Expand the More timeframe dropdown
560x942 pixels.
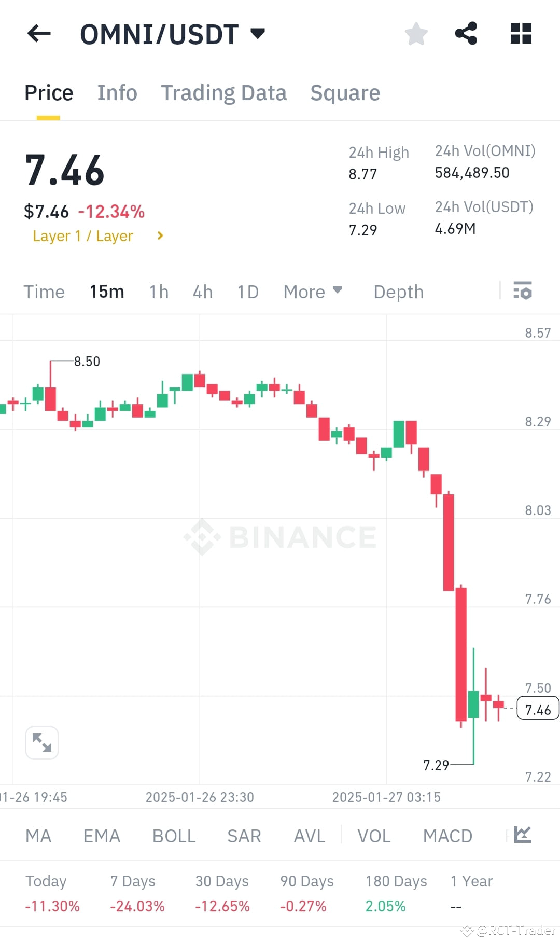click(x=312, y=292)
